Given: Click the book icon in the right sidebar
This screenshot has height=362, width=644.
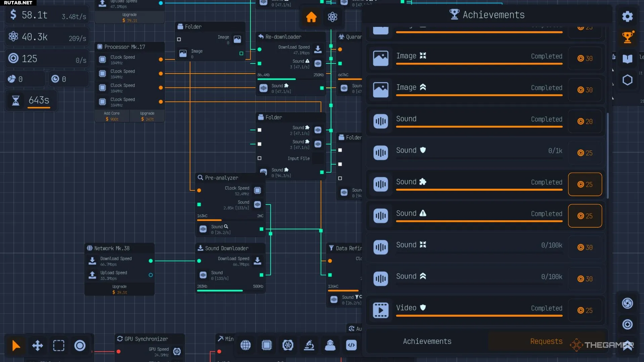Looking at the screenshot, I should (627, 59).
